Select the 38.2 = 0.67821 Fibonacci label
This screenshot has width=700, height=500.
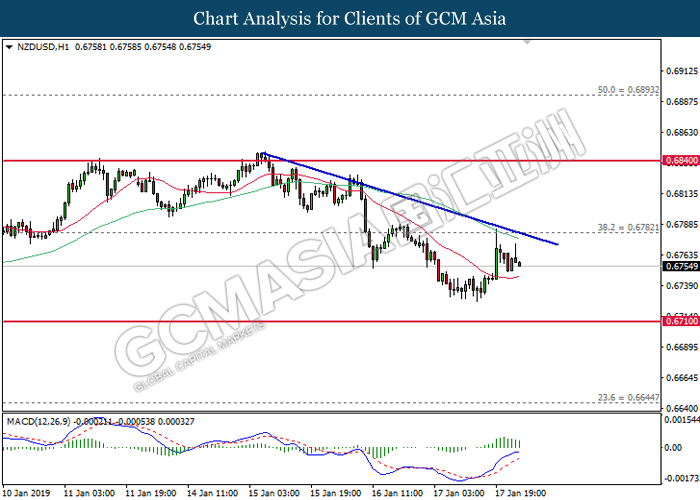click(x=628, y=227)
